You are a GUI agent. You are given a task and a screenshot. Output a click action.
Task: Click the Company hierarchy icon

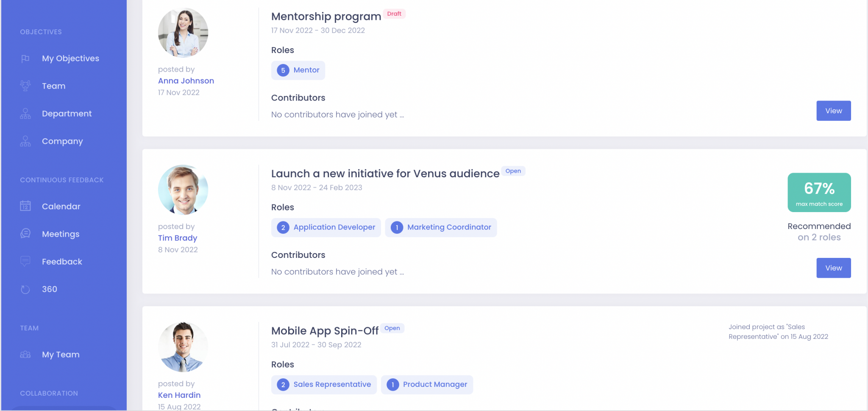(25, 141)
